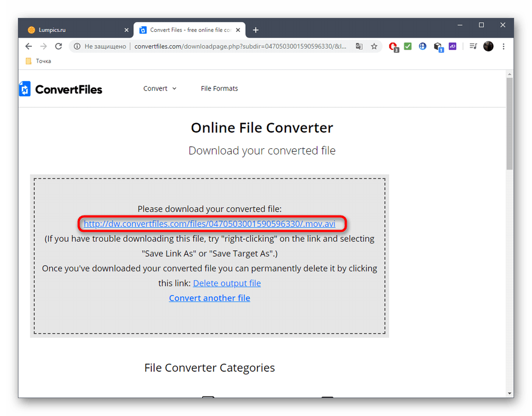The width and height of the screenshot is (532, 416).
Task: Open the Chrome three-dot menu
Action: tap(503, 46)
